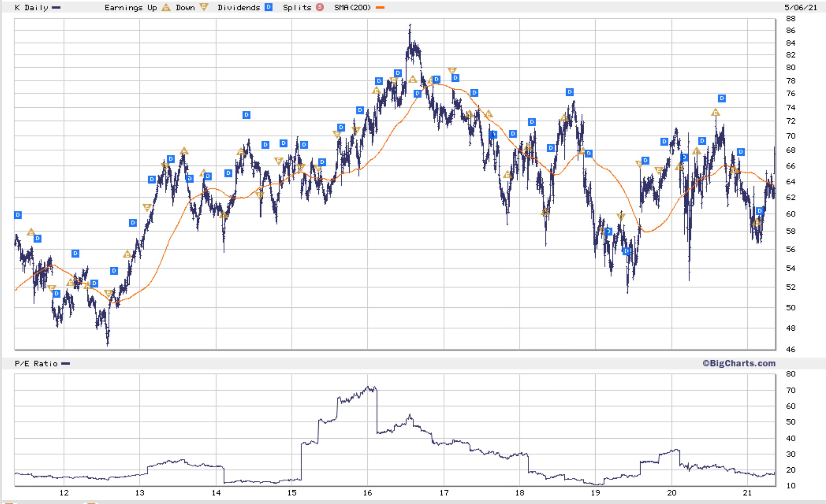This screenshot has width=826, height=504.
Task: Click the Dividends D legend icon
Action: tap(269, 7)
